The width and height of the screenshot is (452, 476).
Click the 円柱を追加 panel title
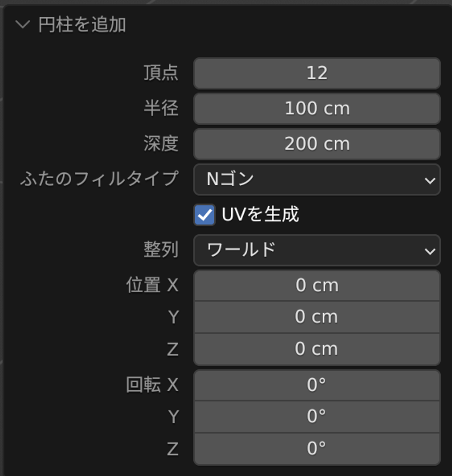coord(82,24)
